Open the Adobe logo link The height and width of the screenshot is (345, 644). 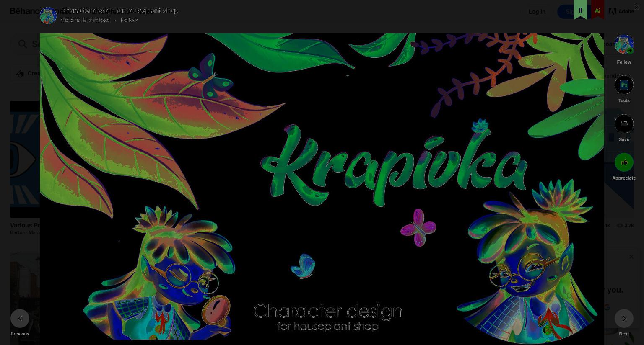pos(621,11)
